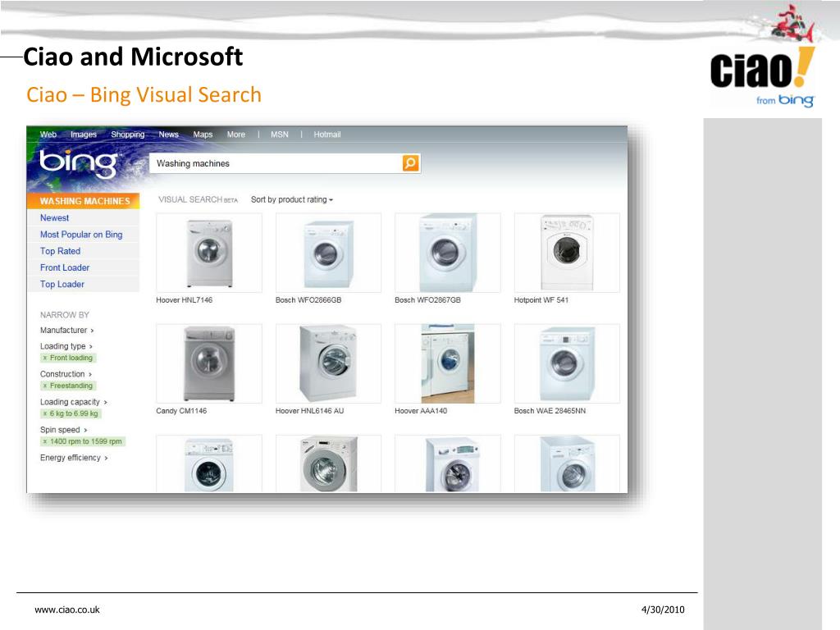Click the Hoover HNL7146 product name
Image resolution: width=840 pixels, height=630 pixels.
point(185,300)
